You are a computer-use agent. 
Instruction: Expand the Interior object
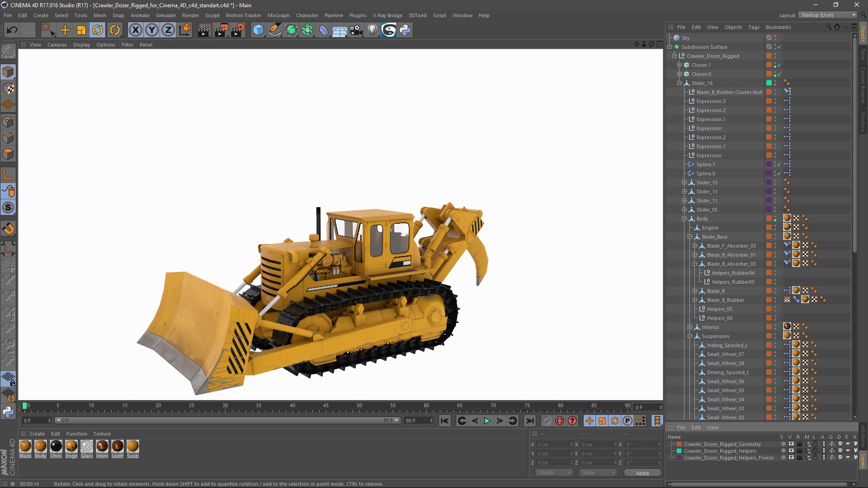click(x=689, y=327)
